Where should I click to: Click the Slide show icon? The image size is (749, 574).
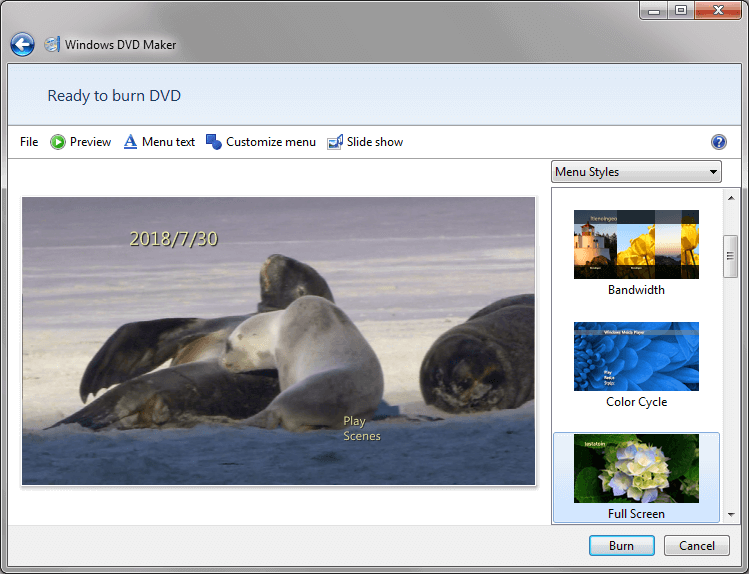[x=335, y=142]
